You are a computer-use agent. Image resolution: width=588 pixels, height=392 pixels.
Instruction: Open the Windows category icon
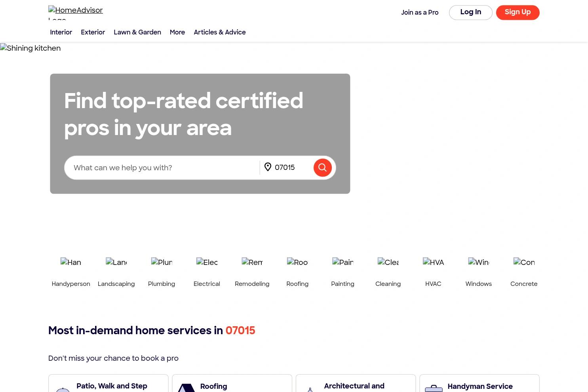click(x=479, y=262)
